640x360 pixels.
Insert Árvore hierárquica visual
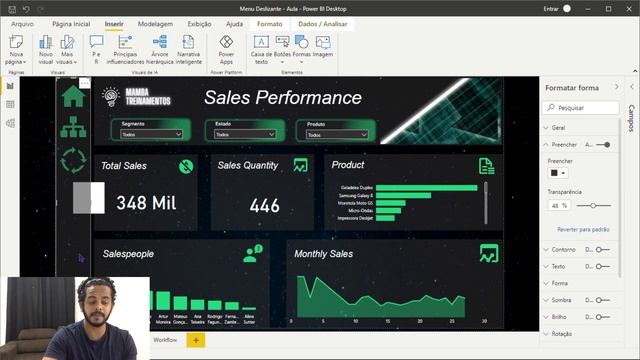(x=160, y=49)
